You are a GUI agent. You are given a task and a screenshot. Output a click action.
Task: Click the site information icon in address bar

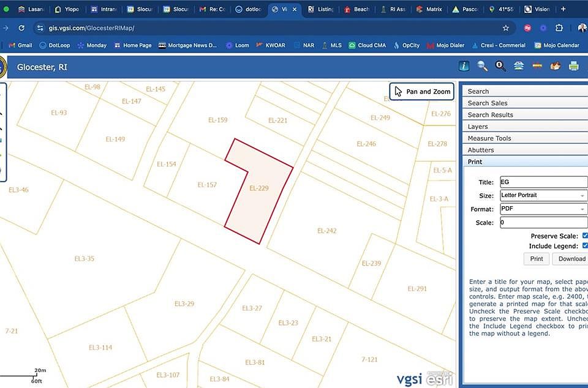[x=40, y=28]
